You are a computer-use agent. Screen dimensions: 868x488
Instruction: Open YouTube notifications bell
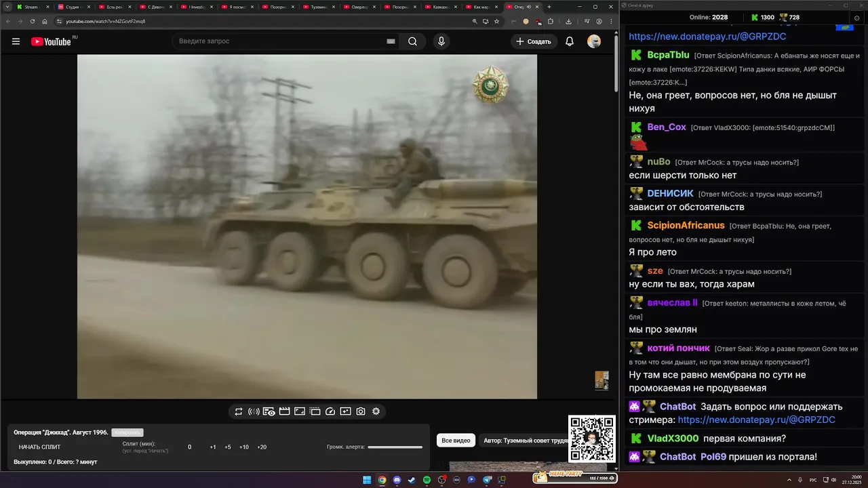tap(570, 41)
